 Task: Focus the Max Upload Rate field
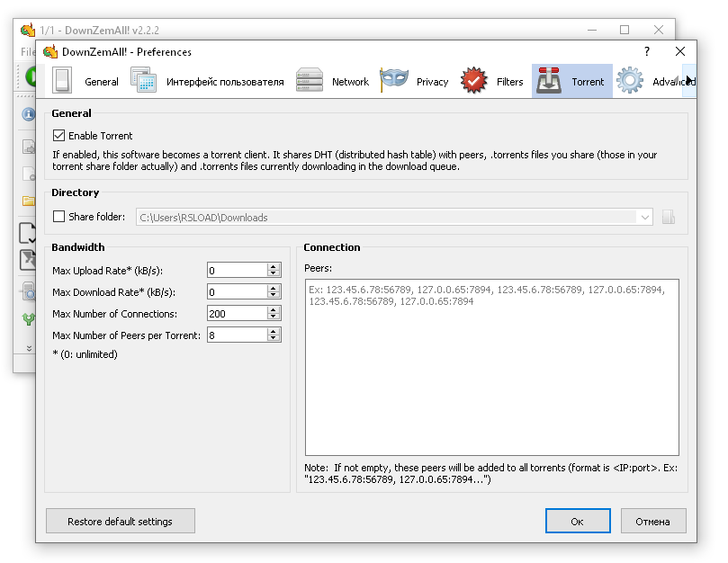237,270
